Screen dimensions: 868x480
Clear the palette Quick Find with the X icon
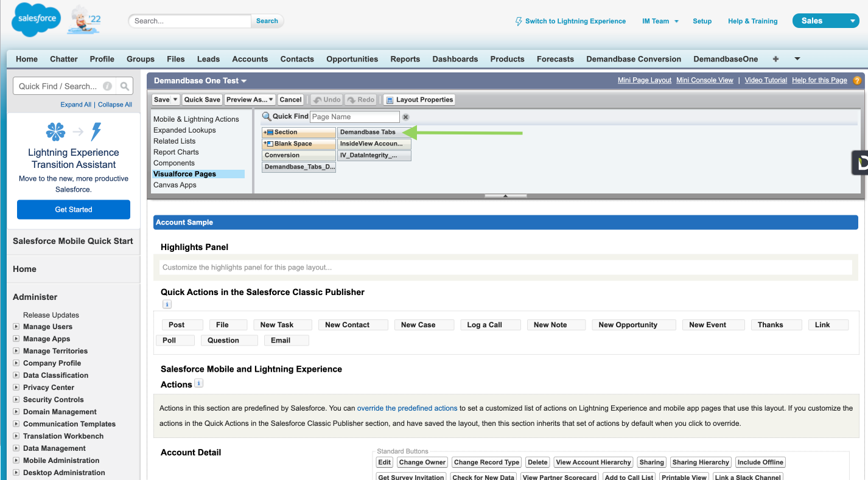coord(406,117)
